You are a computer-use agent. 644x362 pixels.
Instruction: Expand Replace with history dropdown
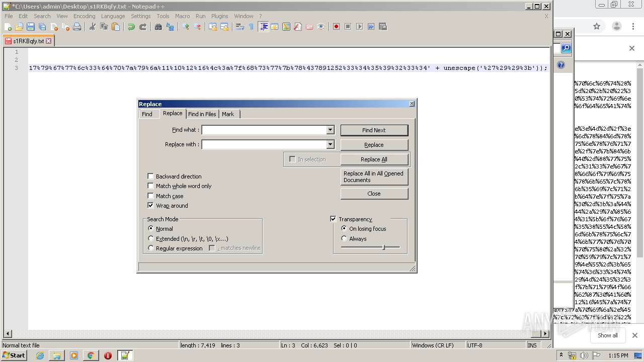[x=330, y=144]
